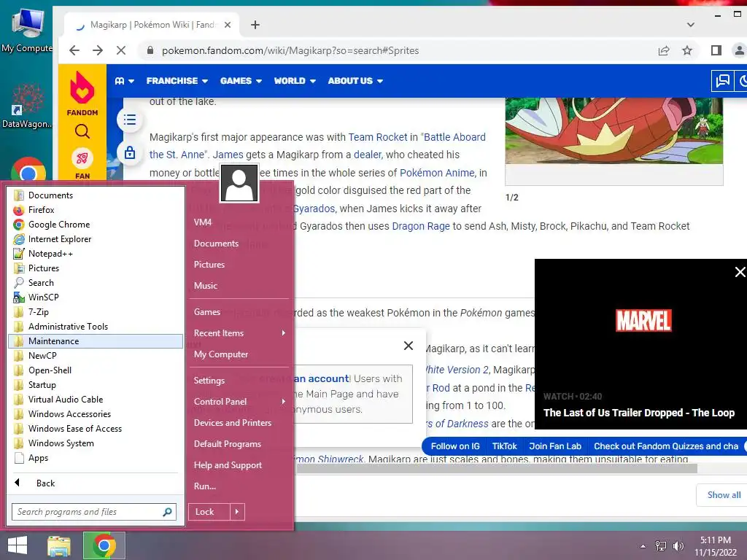Stop loading the page with X button
747x560 pixels.
tap(121, 50)
